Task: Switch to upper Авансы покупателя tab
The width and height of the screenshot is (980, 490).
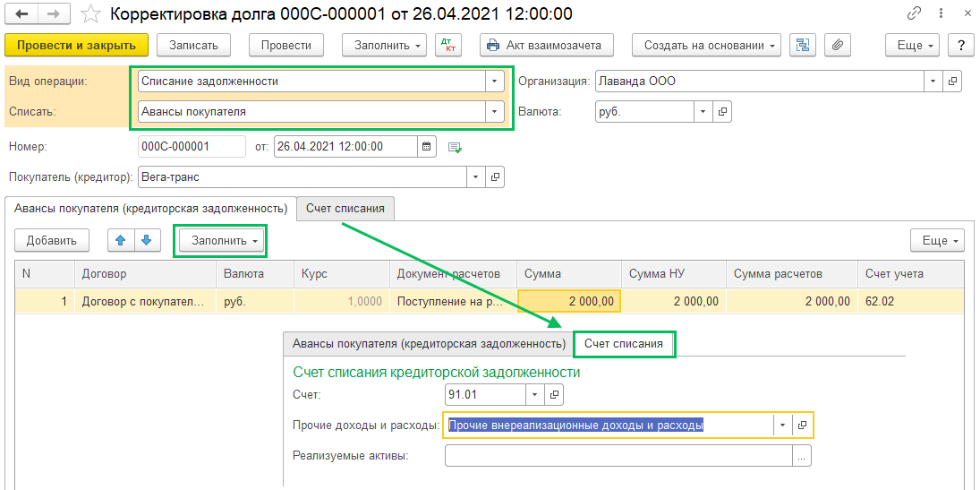Action: click(150, 209)
